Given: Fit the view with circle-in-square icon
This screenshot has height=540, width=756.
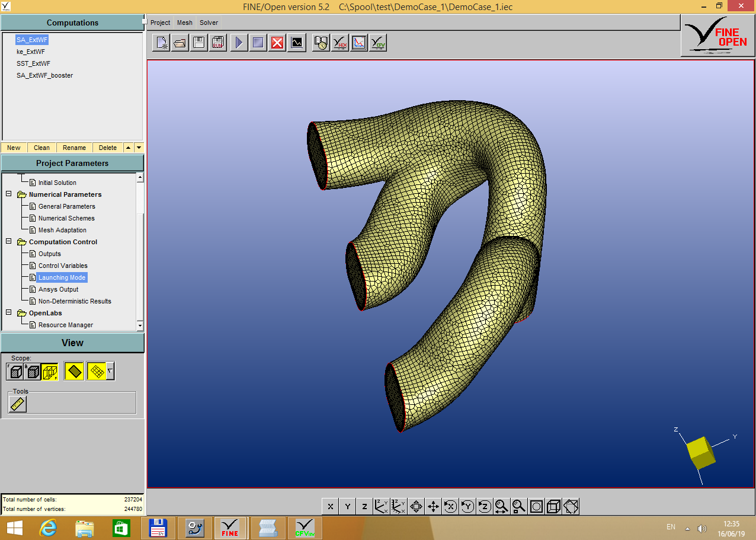Looking at the screenshot, I should click(537, 506).
